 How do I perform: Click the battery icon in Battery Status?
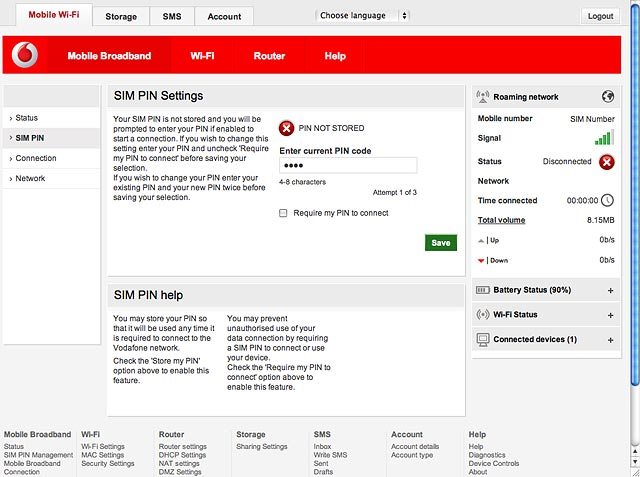[483, 290]
